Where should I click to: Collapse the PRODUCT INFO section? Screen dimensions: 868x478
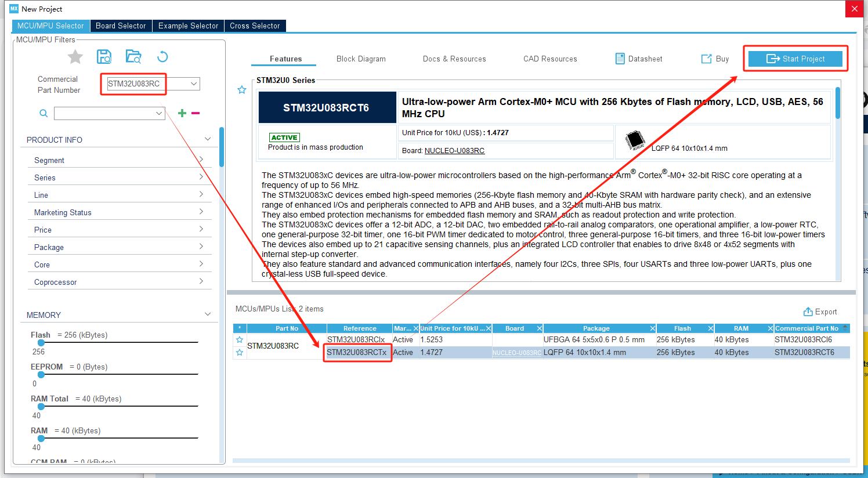[208, 139]
